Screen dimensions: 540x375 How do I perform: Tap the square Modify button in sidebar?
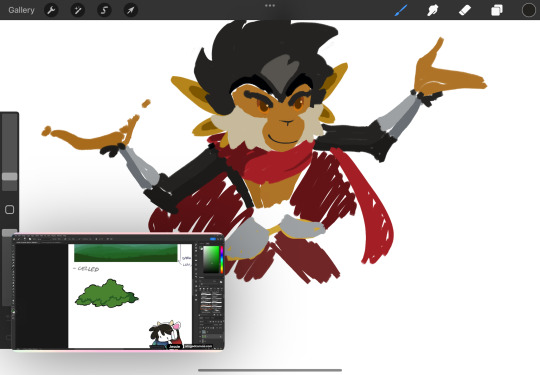[10, 210]
